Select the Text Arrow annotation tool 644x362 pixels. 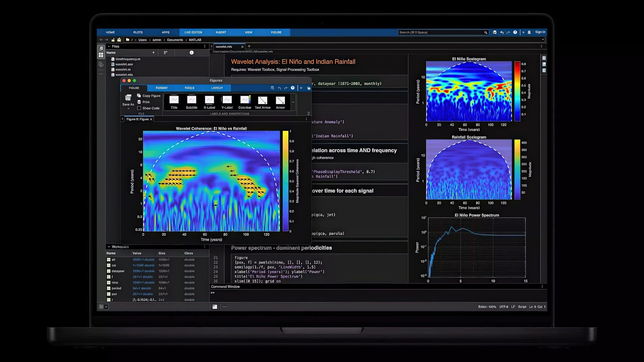[262, 100]
